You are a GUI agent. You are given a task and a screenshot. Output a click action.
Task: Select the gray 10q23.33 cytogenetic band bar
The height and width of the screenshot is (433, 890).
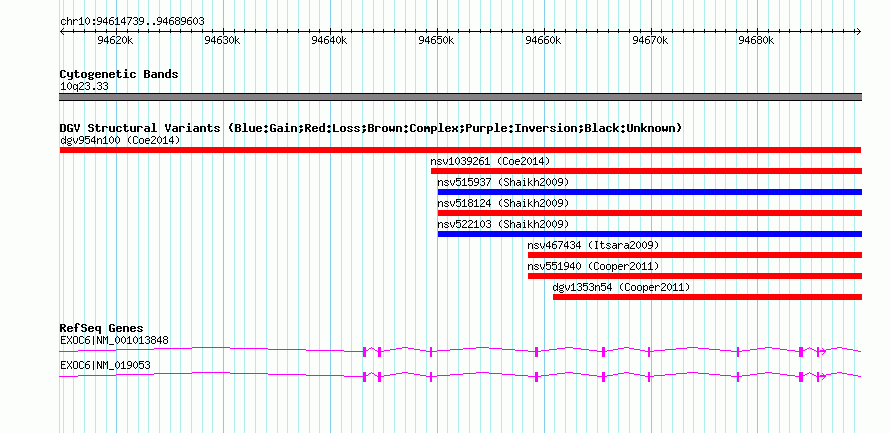point(460,97)
